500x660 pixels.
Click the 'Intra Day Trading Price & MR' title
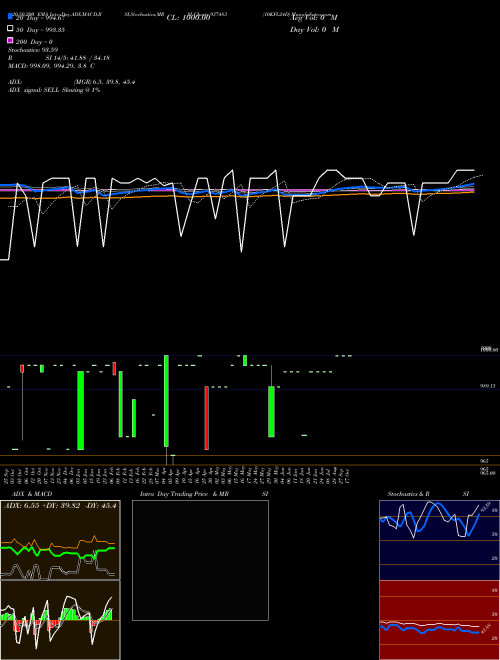184,494
